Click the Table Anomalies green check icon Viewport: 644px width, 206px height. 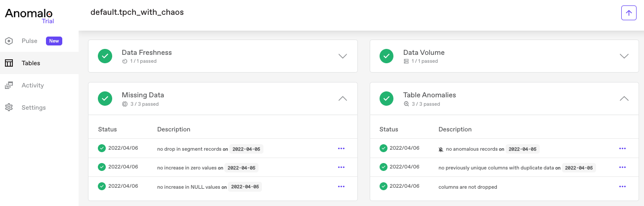coord(386,99)
